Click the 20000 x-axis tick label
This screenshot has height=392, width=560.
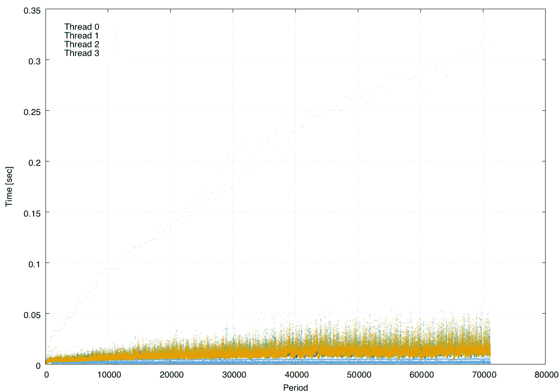[x=171, y=374]
